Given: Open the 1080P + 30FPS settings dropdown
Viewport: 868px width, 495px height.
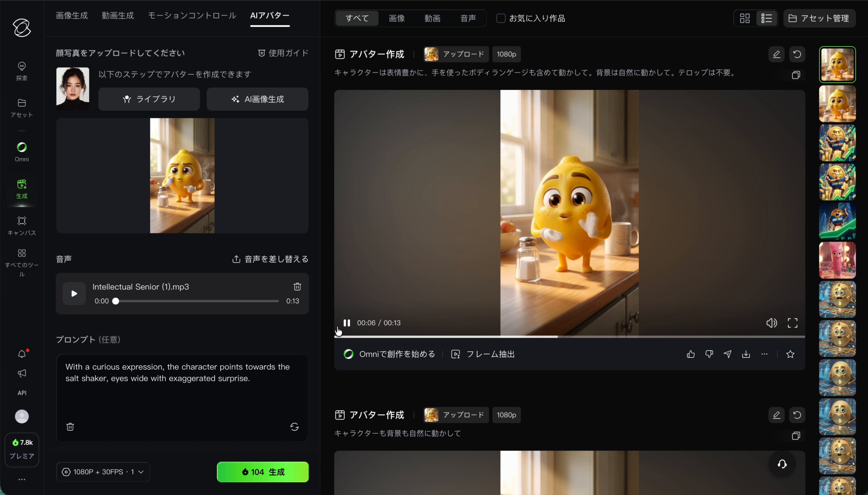Looking at the screenshot, I should tap(103, 471).
